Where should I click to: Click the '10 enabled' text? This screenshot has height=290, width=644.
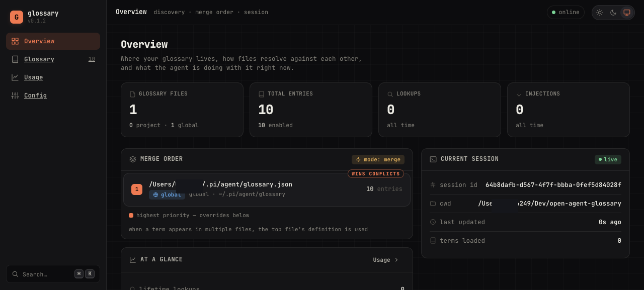pos(275,125)
